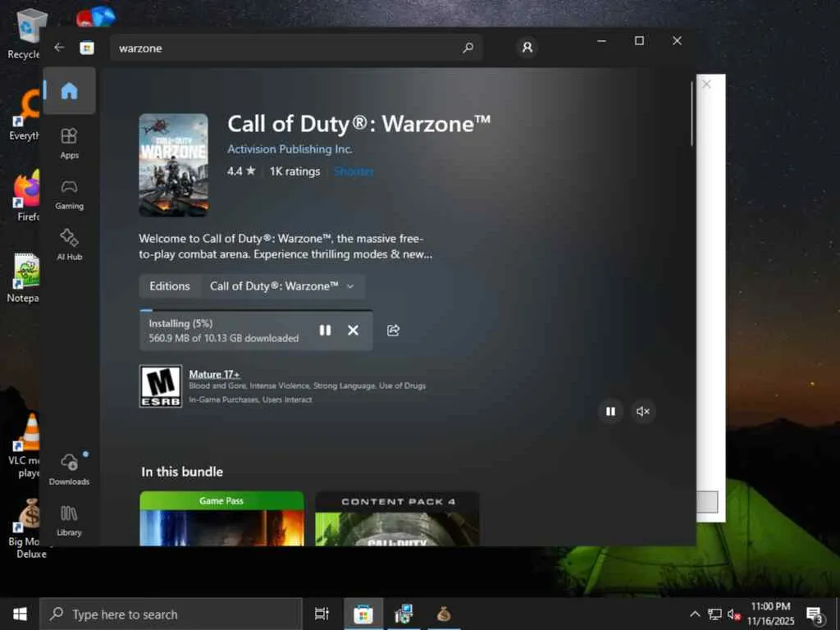Click the button in the white background window
The image size is (840, 630).
707,502
